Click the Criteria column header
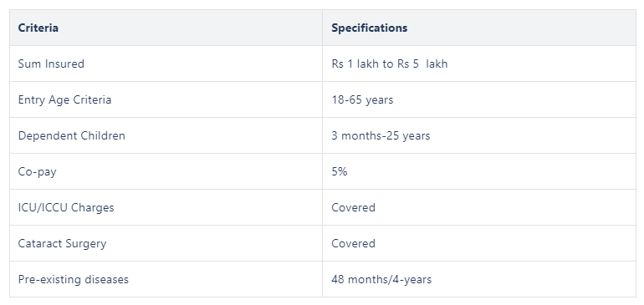The height and width of the screenshot is (305, 644). 38,28
